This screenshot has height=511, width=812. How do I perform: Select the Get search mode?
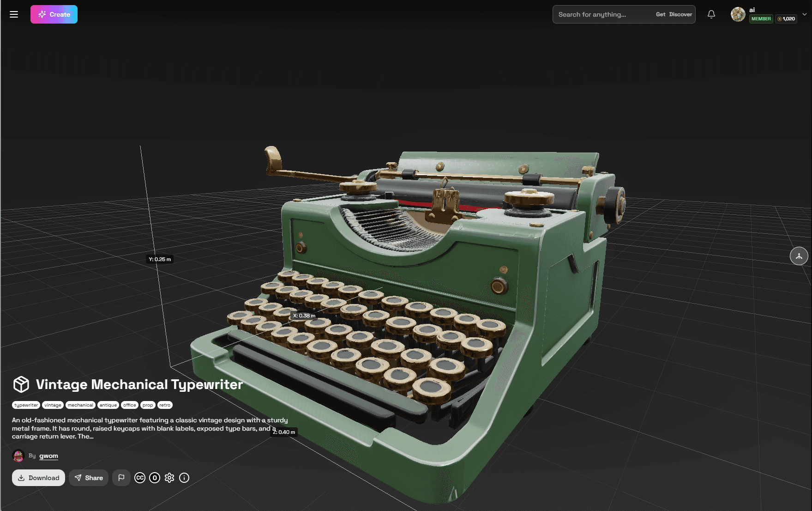[660, 14]
